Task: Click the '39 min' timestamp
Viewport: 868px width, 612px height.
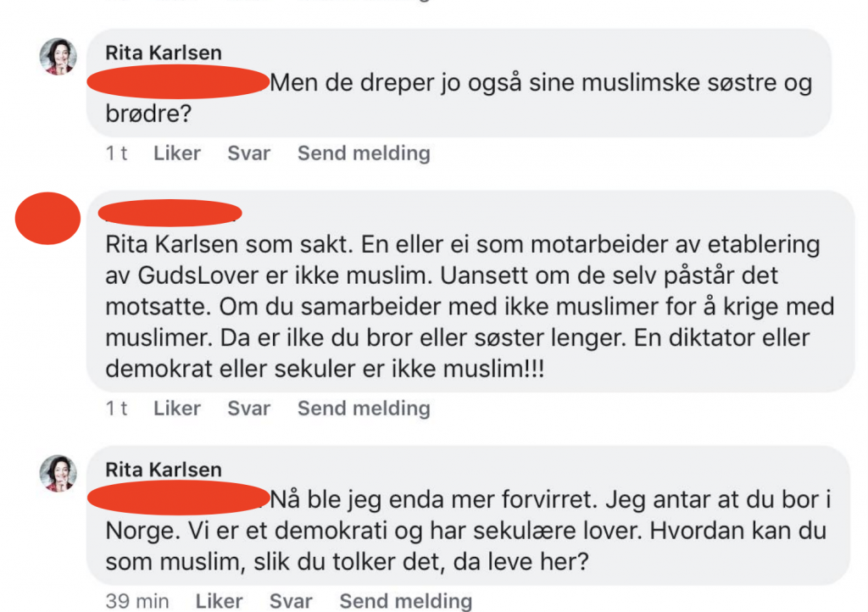Action: pos(137,601)
